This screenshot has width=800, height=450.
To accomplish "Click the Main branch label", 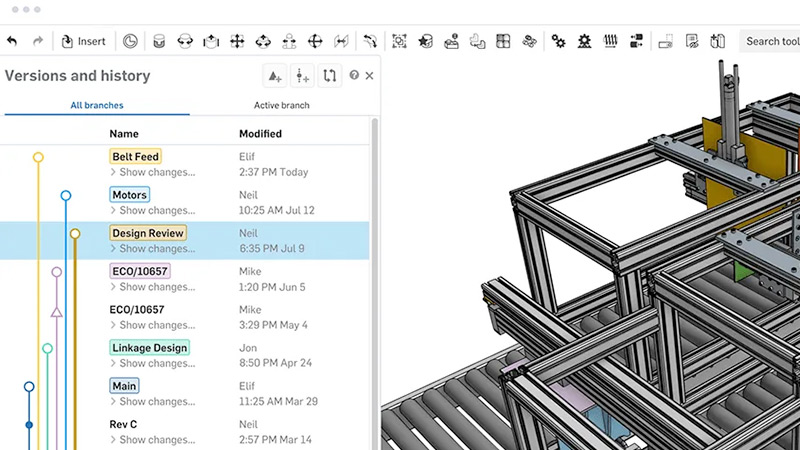I will click(124, 386).
